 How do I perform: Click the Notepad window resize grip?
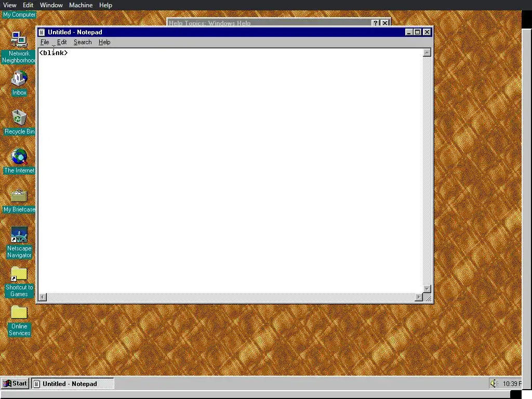coord(428,298)
